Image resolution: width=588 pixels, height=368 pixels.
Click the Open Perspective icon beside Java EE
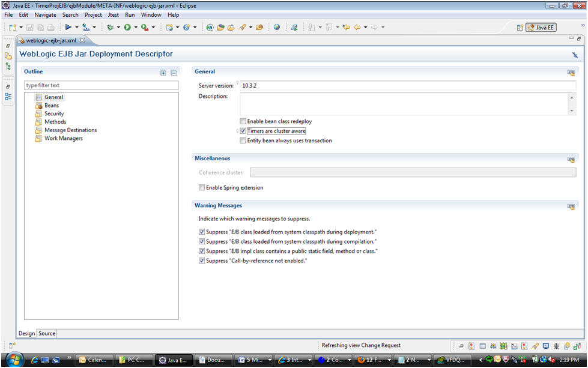(520, 28)
